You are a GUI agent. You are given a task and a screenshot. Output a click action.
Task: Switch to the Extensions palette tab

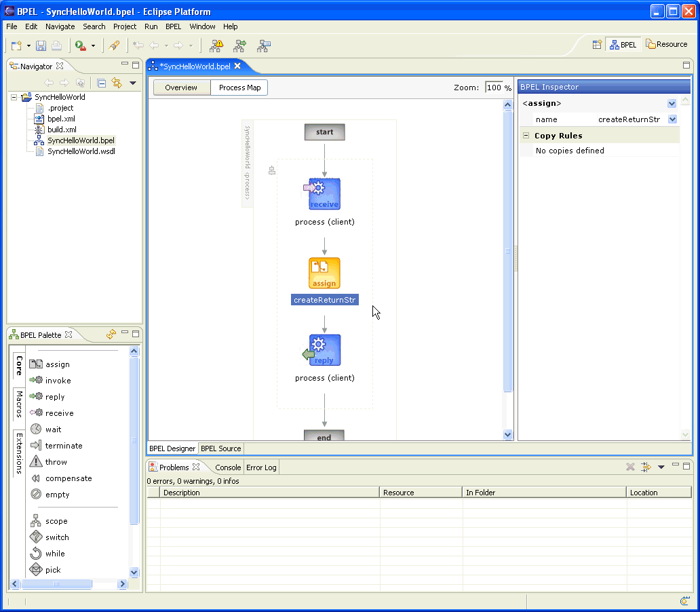tap(19, 453)
